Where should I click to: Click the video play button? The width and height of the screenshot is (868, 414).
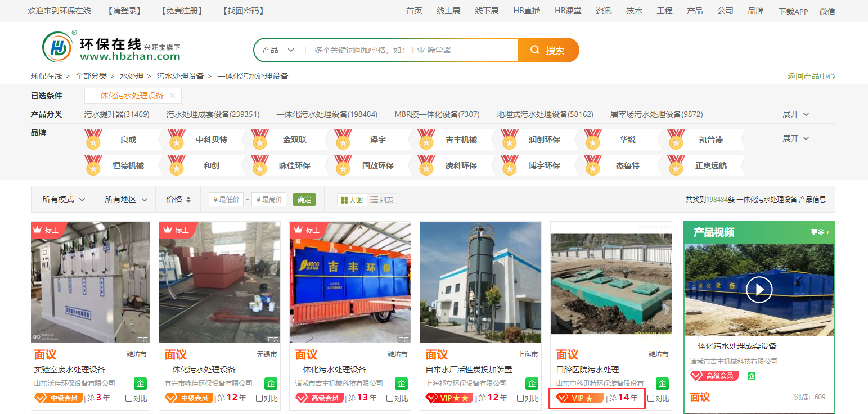[759, 290]
